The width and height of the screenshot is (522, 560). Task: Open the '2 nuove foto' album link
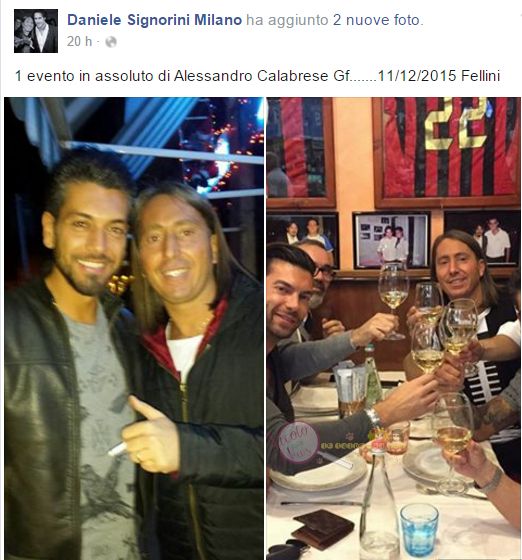tap(376, 20)
